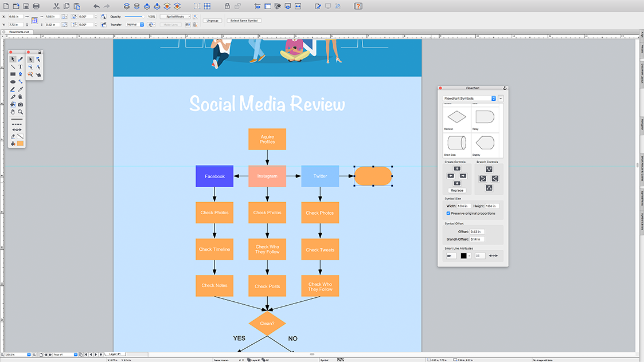Open the dash style selector in toolbox
Screen dimensions: 644x362
pos(17,124)
